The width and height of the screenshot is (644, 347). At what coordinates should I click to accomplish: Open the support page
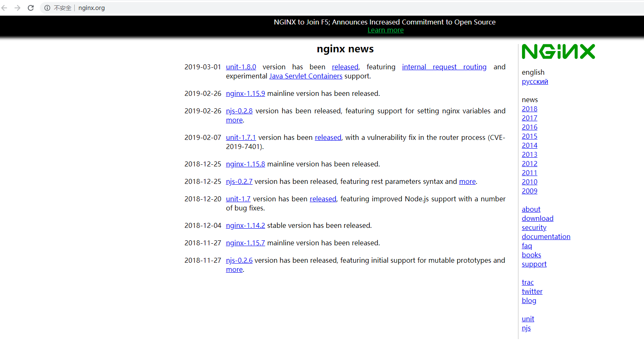(534, 264)
